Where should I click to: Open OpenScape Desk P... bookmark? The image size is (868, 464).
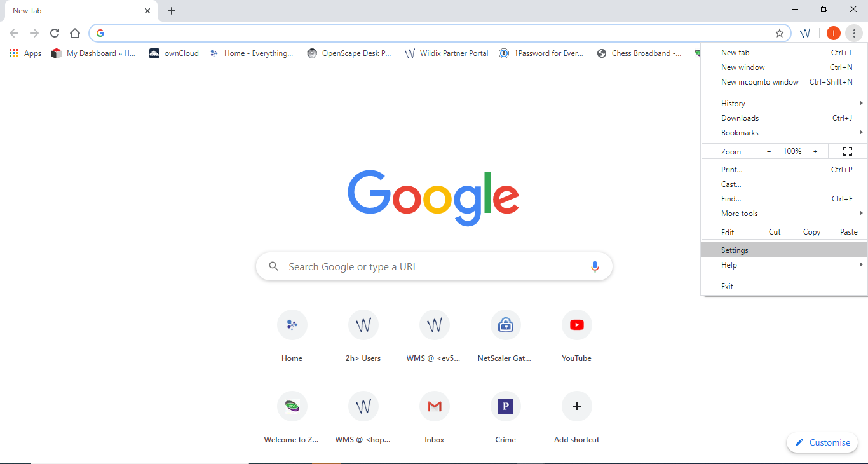349,53
